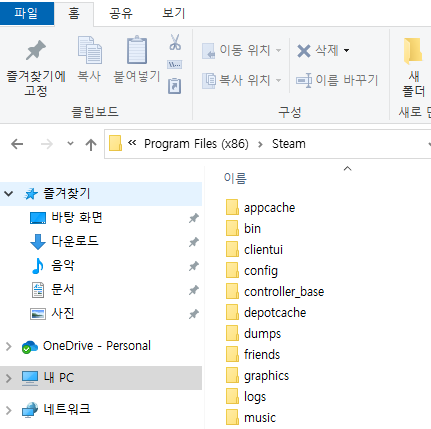Open 음악 in navigation pane
The height and width of the screenshot is (429, 431).
pyautogui.click(x=63, y=265)
